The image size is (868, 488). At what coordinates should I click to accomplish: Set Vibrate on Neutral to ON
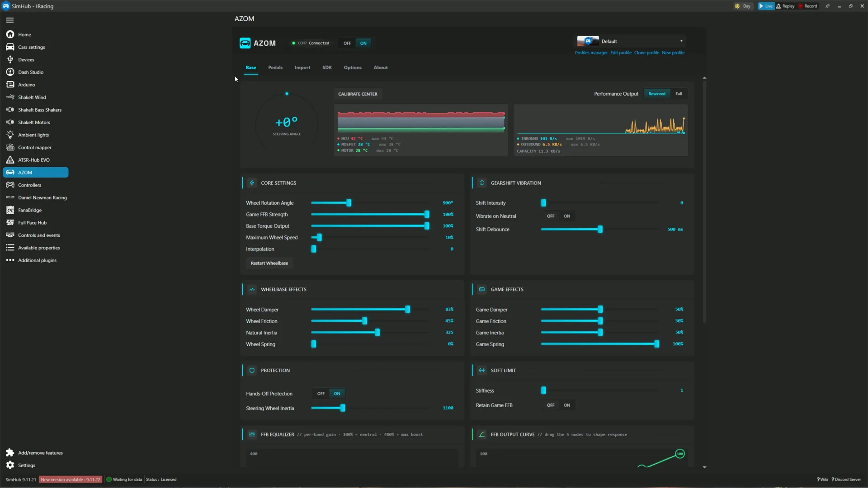pyautogui.click(x=567, y=216)
